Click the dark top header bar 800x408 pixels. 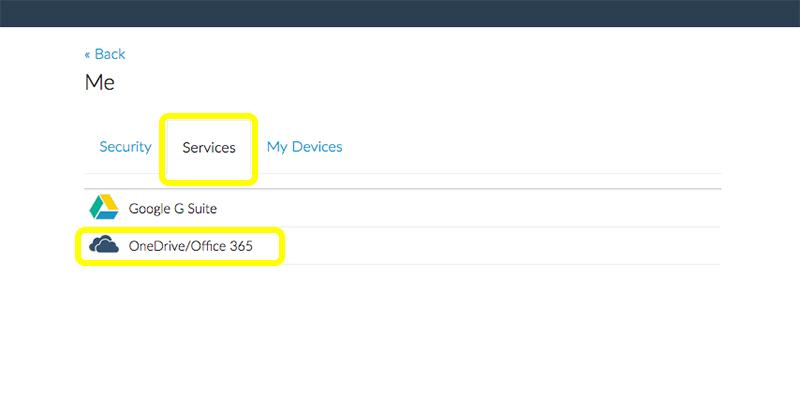(400, 13)
